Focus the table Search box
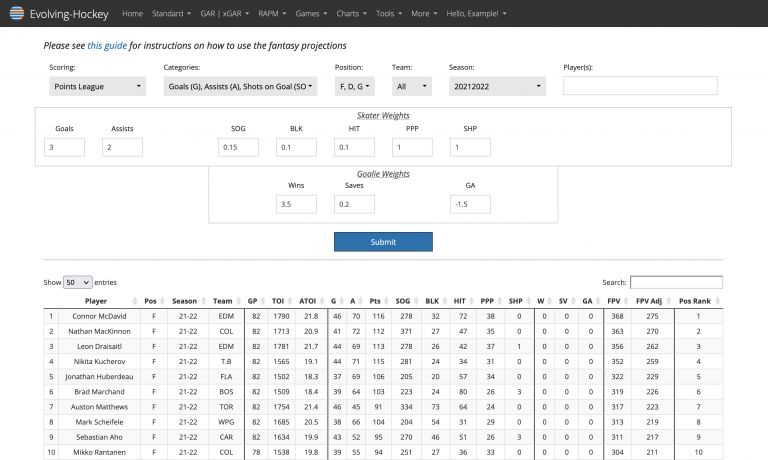The image size is (768, 460). point(676,283)
